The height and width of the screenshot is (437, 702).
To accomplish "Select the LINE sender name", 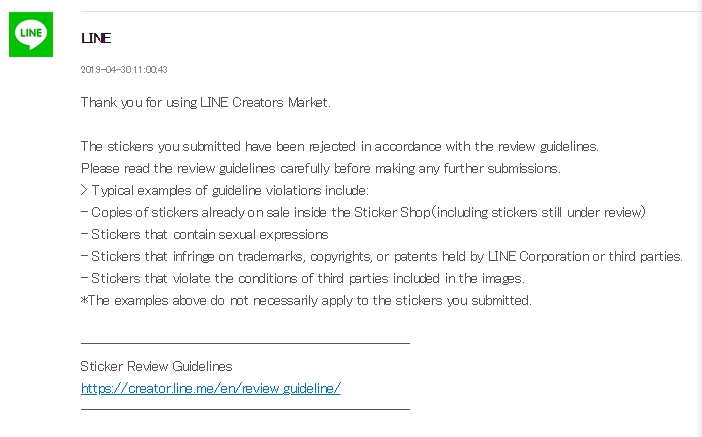I will point(96,38).
